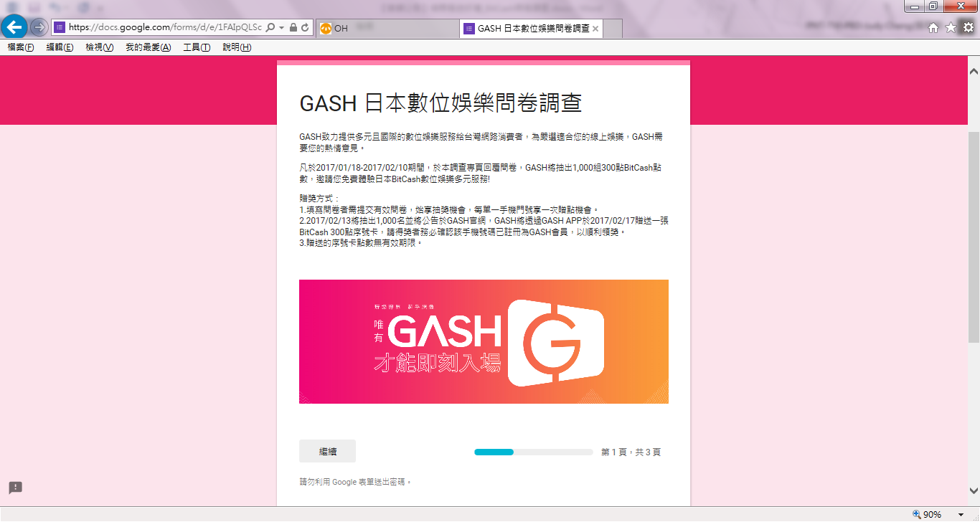Click the purple Forms favicon in the address bar

tap(60, 27)
